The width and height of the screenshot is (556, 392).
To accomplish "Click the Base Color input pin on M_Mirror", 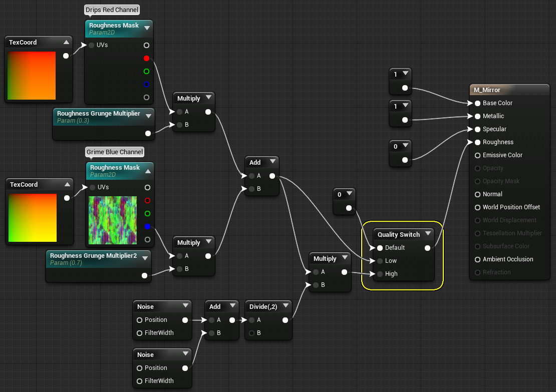I will 477,103.
